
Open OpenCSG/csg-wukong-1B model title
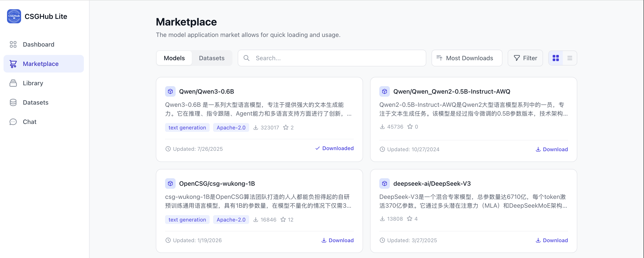click(x=217, y=184)
